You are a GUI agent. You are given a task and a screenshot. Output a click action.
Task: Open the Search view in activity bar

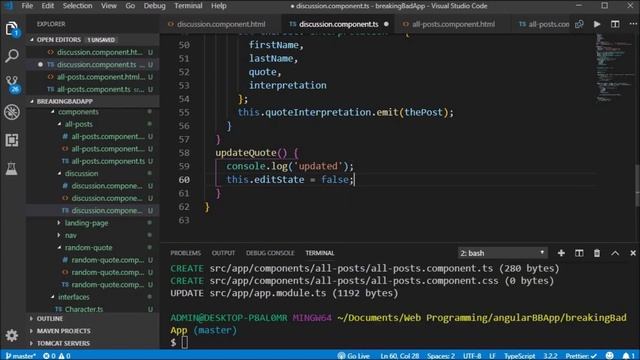point(12,56)
